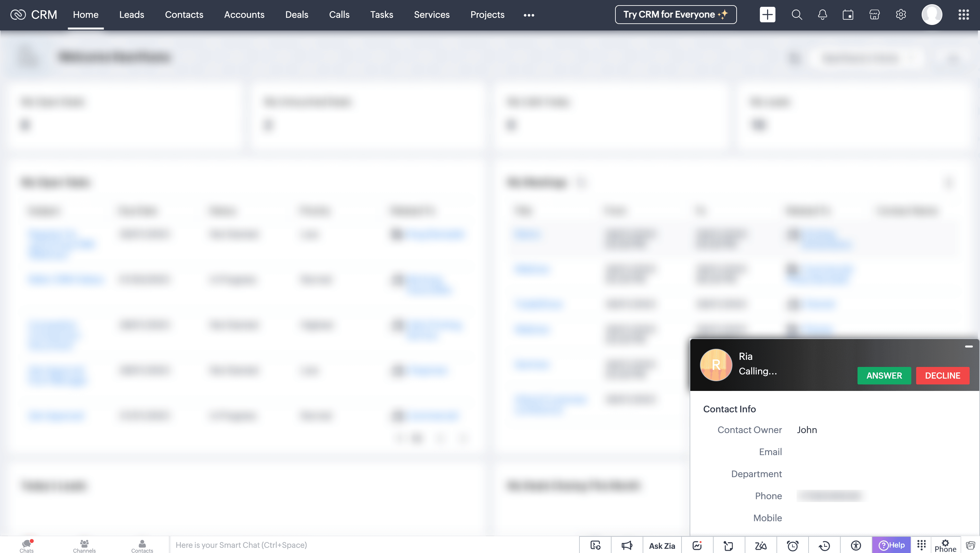This screenshot has width=980, height=553.
Task: Open the user profile avatar
Action: (x=932, y=15)
